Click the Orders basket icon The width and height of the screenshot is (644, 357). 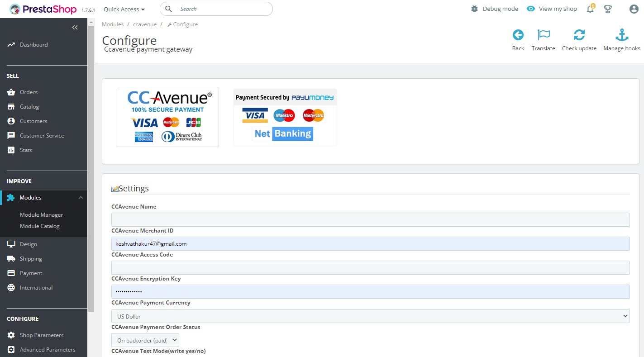pos(11,92)
